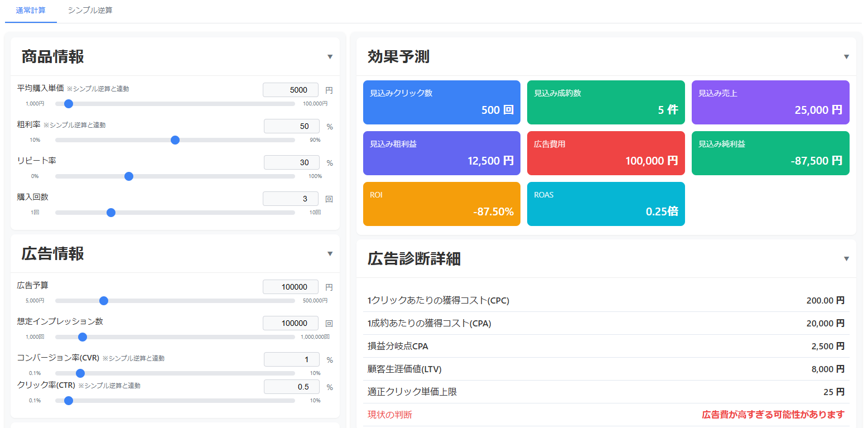The image size is (868, 428).
Task: Collapse the 広告診断詳細 section
Action: pos(846,259)
